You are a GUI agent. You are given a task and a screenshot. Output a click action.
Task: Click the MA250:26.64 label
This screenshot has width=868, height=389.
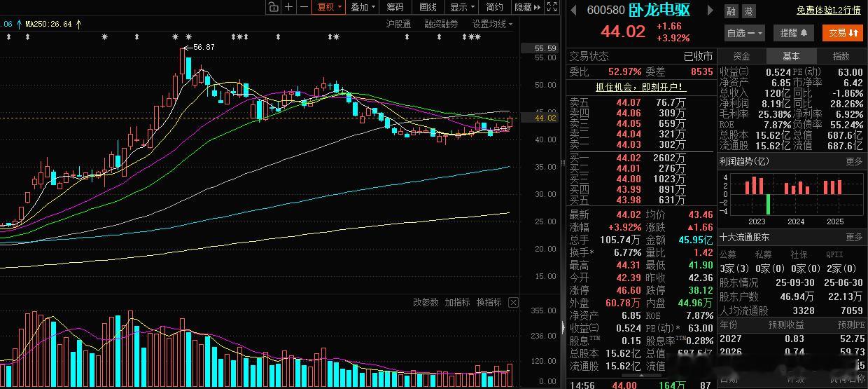[48, 23]
